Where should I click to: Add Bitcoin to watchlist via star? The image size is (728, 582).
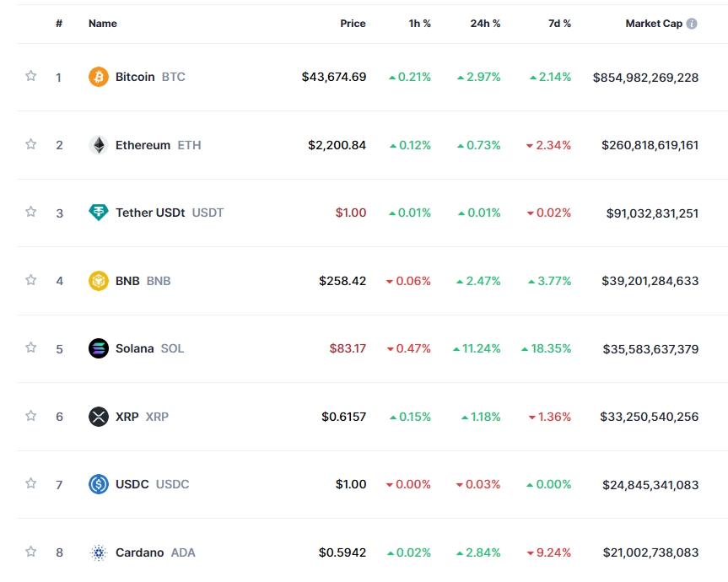click(x=30, y=77)
